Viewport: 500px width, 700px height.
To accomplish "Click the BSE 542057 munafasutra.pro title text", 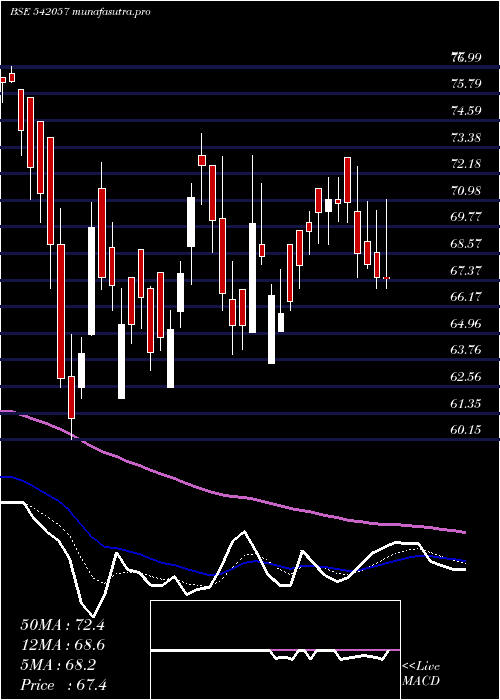I will pyautogui.click(x=80, y=12).
